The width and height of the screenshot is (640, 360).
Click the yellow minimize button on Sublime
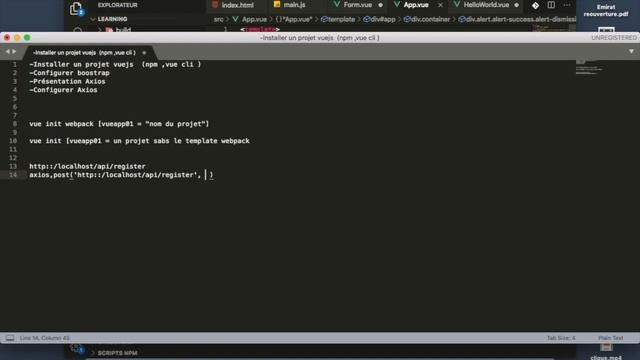pyautogui.click(x=17, y=38)
